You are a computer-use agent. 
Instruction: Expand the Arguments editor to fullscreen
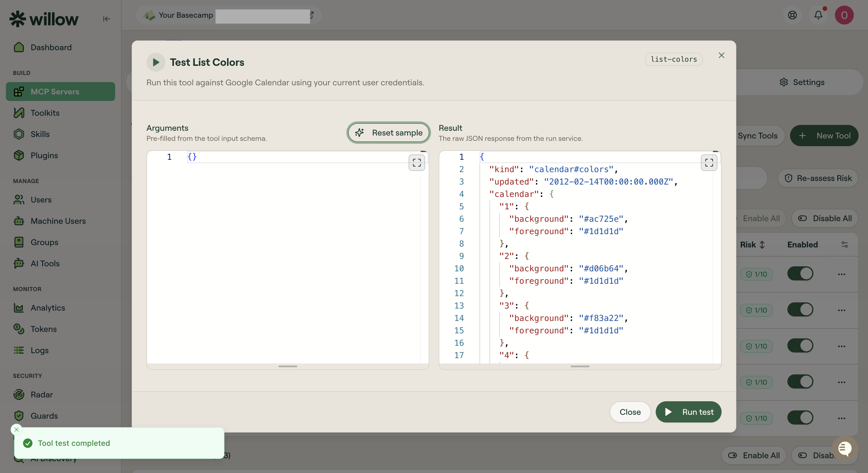417,163
